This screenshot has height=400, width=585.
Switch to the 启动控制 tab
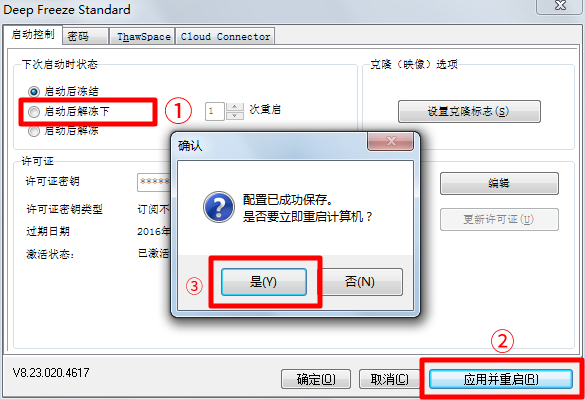pyautogui.click(x=33, y=34)
